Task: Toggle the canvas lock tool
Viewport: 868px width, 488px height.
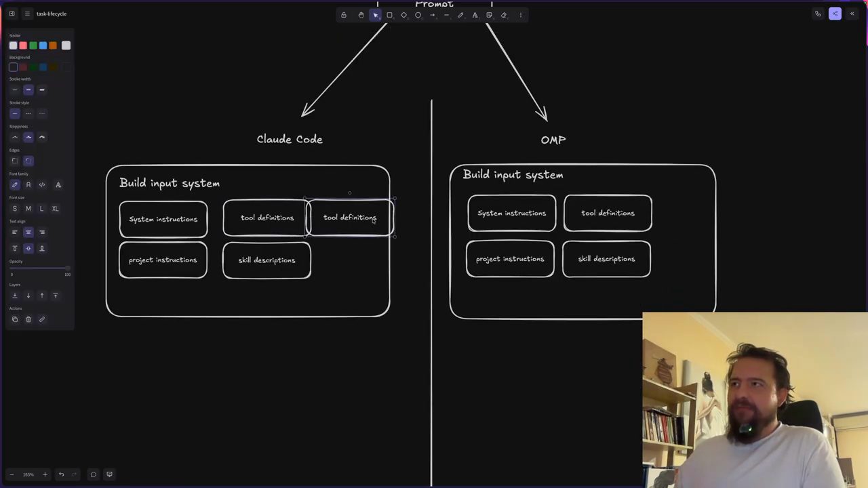Action: pos(344,15)
